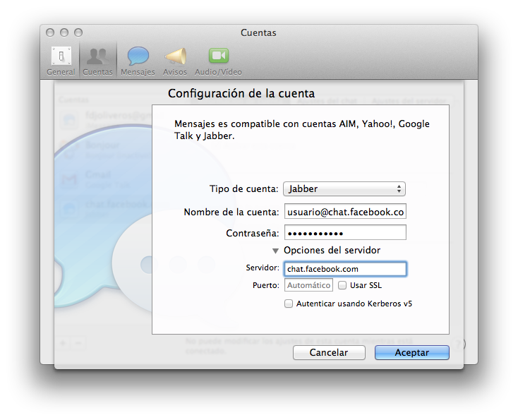Image resolution: width=518 pixels, height=420 pixels.
Task: Open the Tipo de cuenta dropdown
Action: click(x=344, y=188)
